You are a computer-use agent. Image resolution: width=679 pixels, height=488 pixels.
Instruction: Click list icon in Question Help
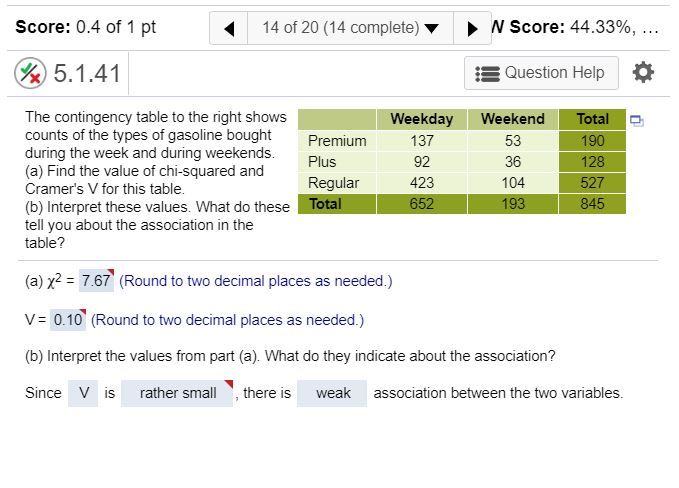click(487, 73)
